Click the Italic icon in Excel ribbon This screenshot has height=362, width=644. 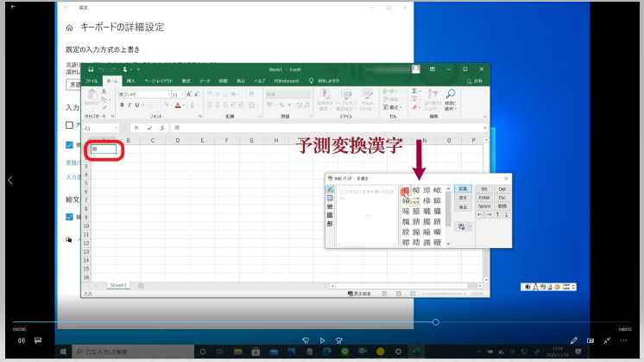click(x=131, y=105)
